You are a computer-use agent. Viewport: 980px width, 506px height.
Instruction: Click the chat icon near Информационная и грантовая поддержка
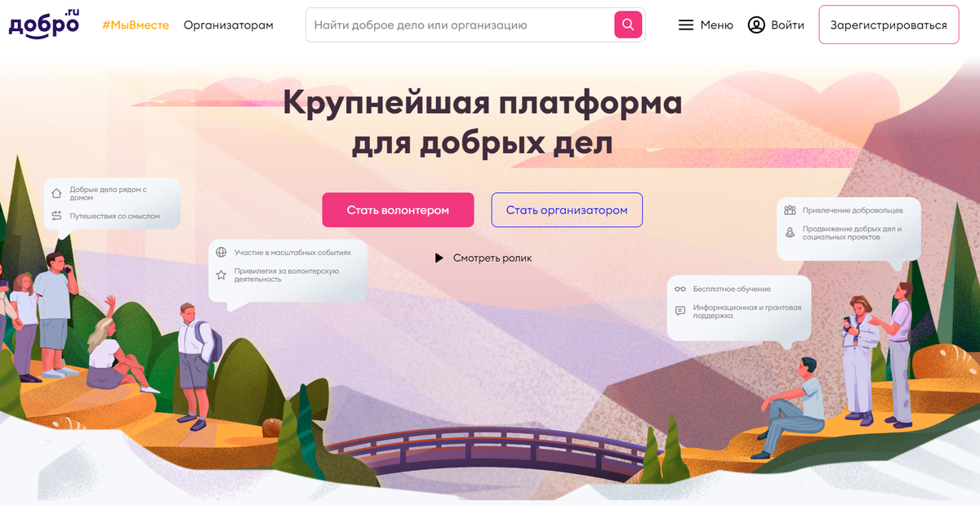(679, 311)
